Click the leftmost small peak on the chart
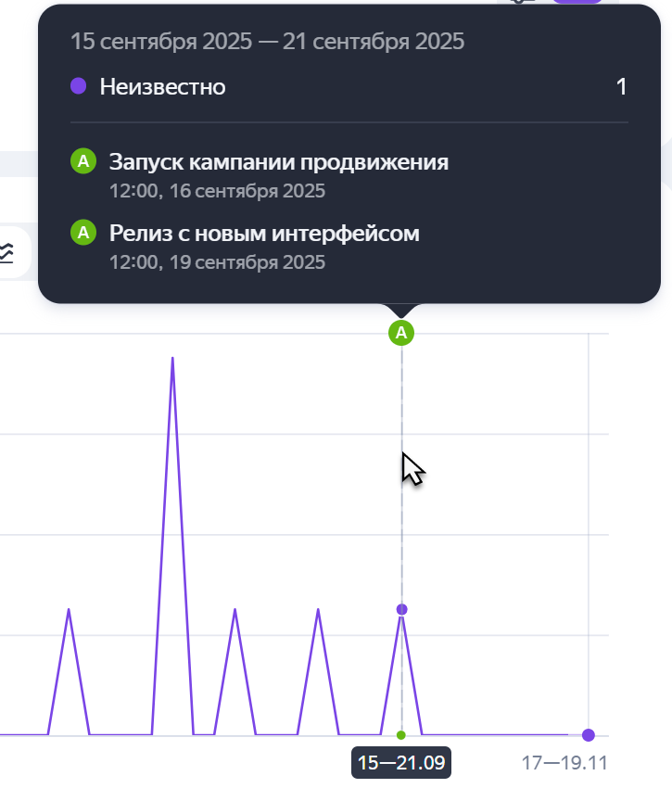672x801 pixels. coord(69,610)
